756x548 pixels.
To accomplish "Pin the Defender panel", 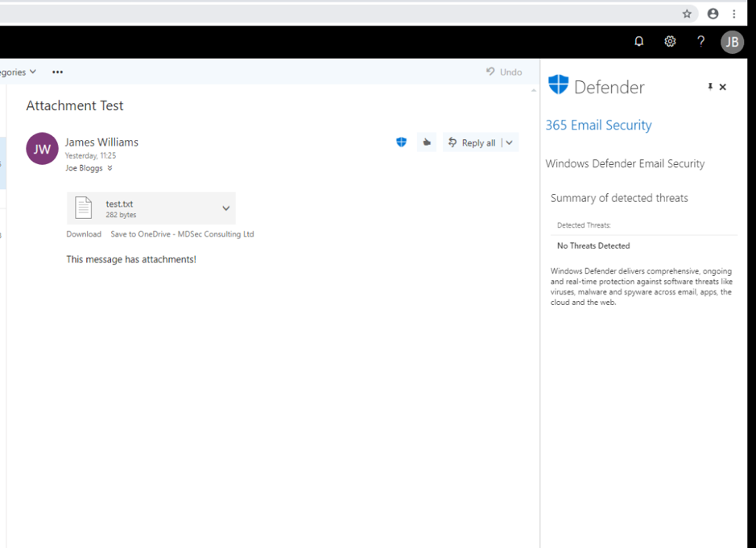I will tap(710, 87).
